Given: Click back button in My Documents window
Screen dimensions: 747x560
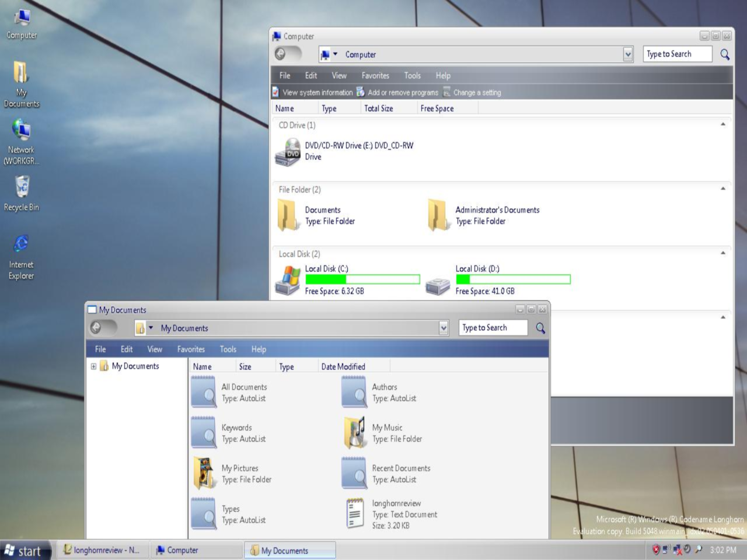Looking at the screenshot, I should point(96,328).
